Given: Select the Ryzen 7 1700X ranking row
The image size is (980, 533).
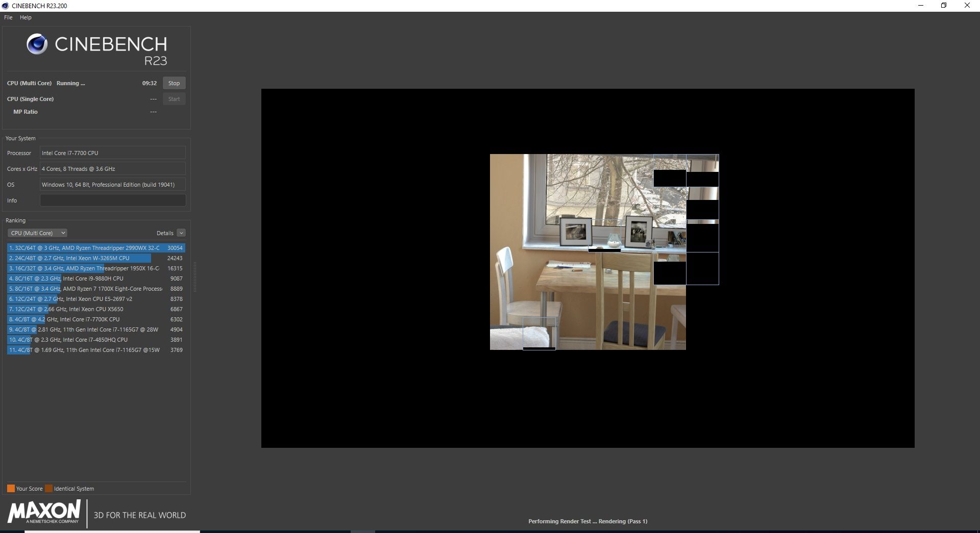Looking at the screenshot, I should tap(96, 289).
